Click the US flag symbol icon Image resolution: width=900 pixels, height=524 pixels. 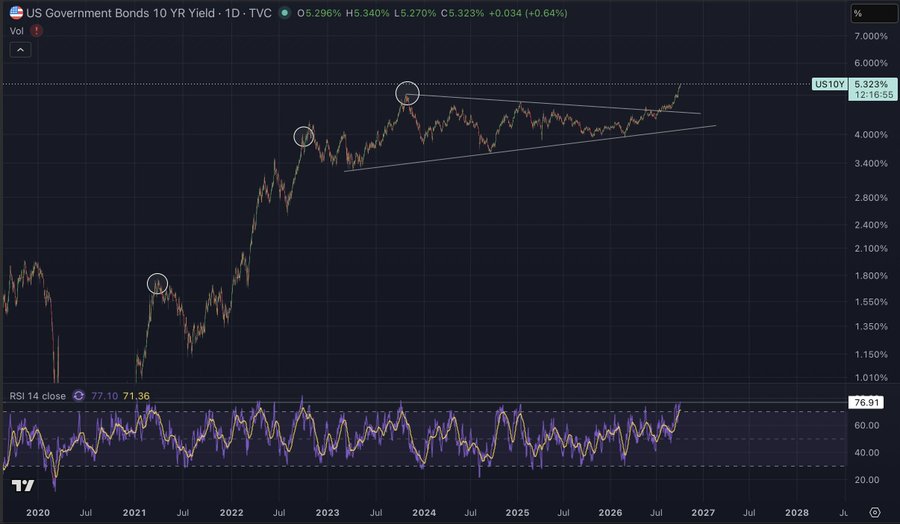point(16,13)
